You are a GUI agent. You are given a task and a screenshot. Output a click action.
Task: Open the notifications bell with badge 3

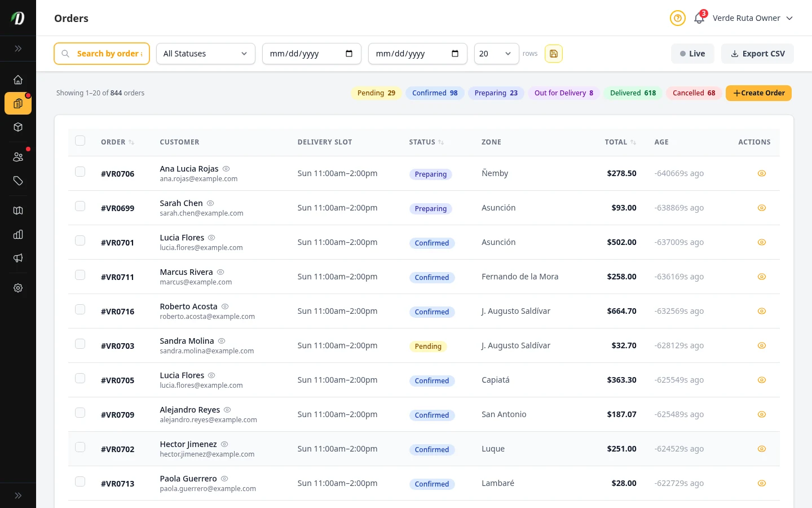tap(699, 18)
